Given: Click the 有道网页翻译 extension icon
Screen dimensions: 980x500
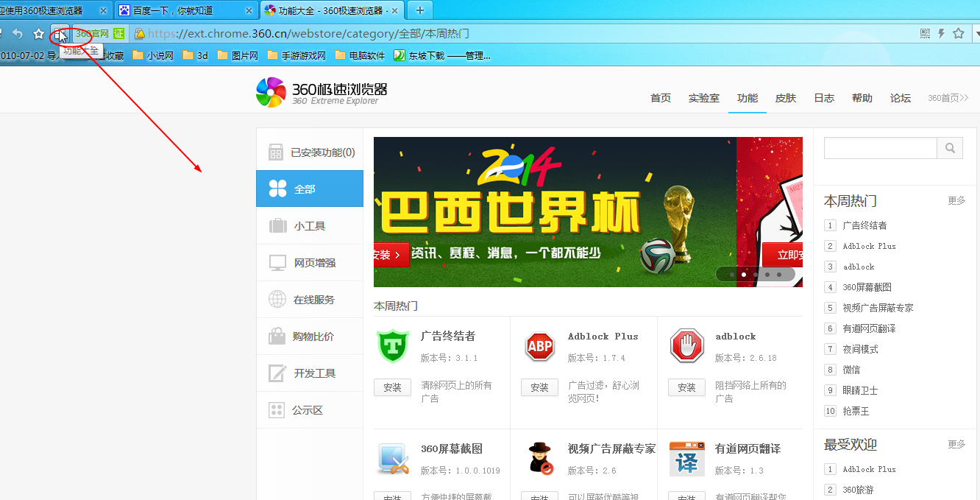Looking at the screenshot, I should pos(687,459).
